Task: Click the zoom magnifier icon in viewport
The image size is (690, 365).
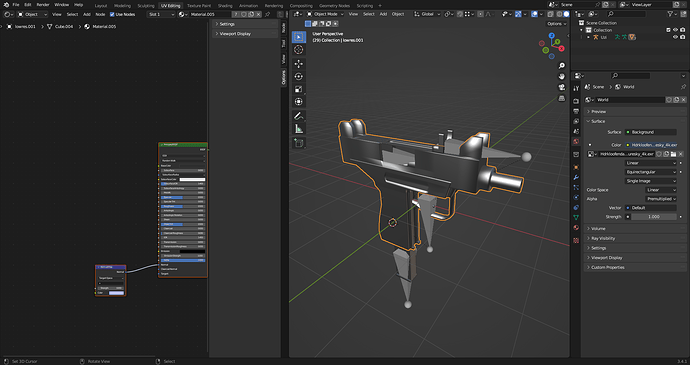Action: pyautogui.click(x=562, y=66)
